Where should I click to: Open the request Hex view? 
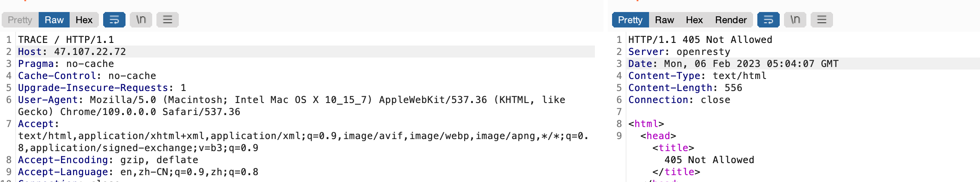point(84,20)
